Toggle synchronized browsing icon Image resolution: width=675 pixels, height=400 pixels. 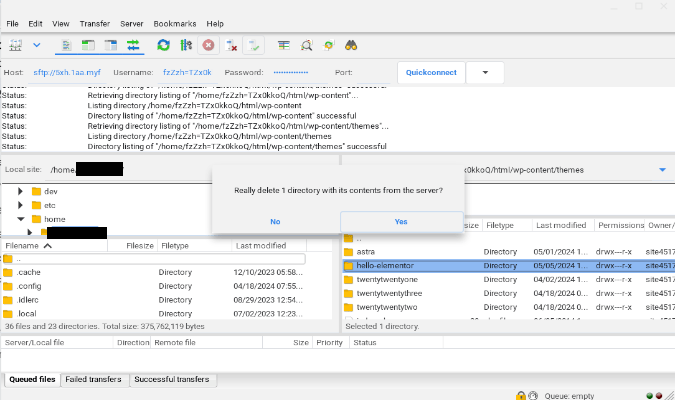point(328,45)
